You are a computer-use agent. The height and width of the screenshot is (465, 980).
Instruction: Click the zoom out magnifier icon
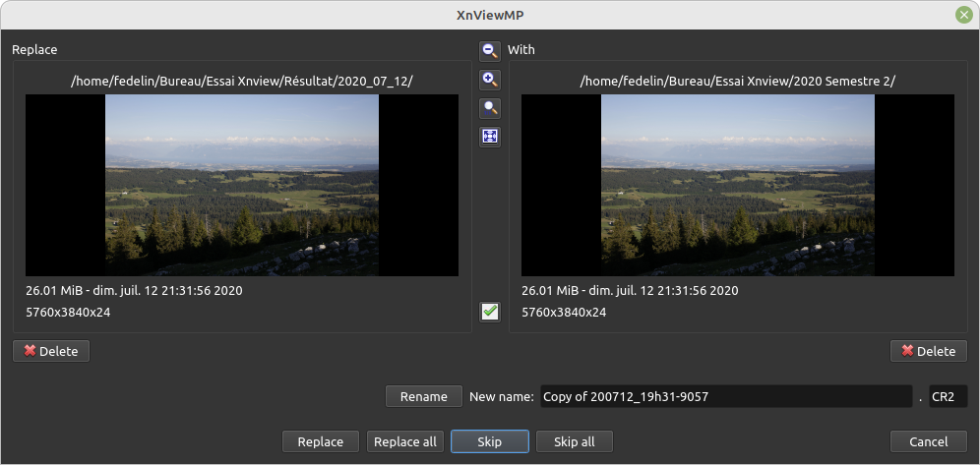coord(490,51)
